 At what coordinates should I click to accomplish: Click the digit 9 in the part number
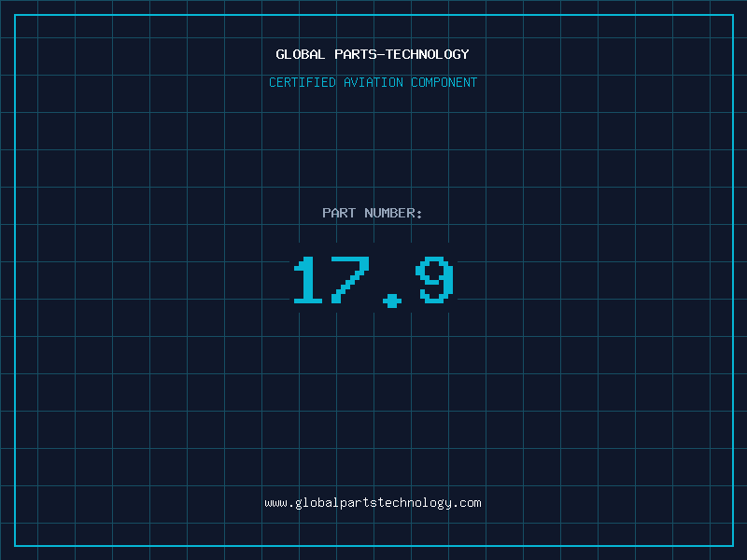[435, 281]
